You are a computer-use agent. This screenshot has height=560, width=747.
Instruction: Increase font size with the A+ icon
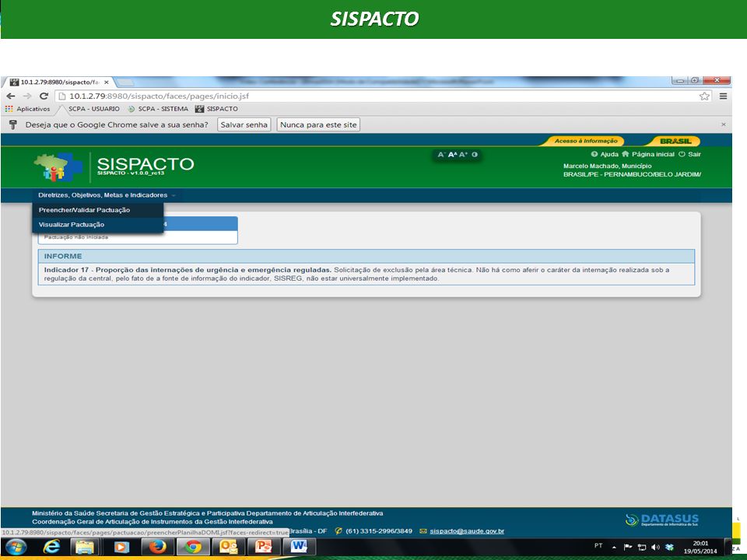coord(463,155)
